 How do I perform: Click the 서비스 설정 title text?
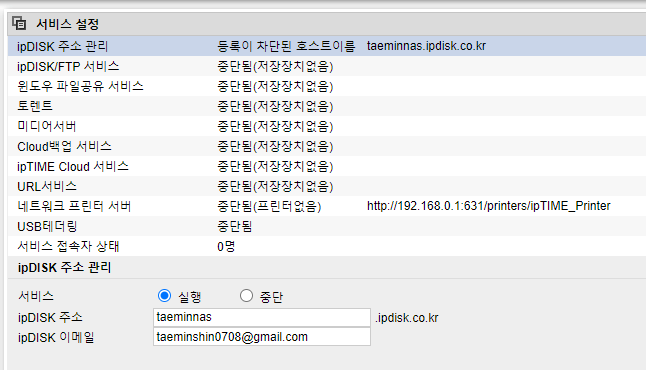[68, 24]
